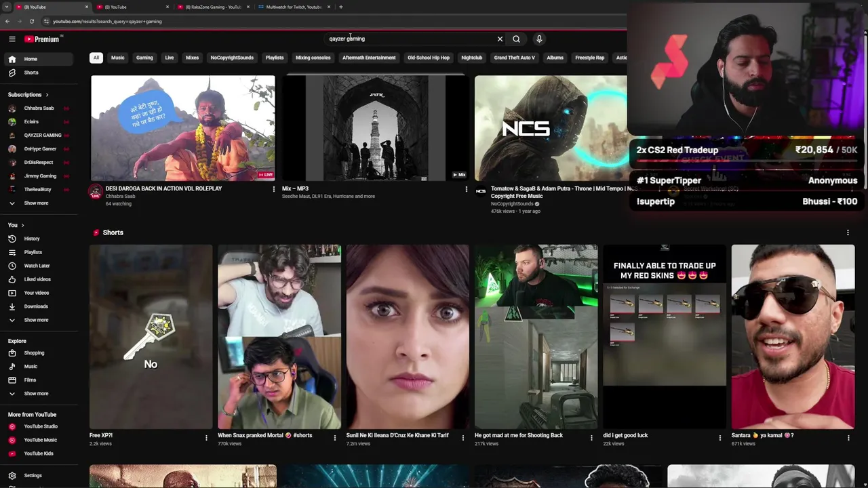Select the Grand Theft Auto V chip
This screenshot has height=488, width=868.
pyautogui.click(x=515, y=58)
